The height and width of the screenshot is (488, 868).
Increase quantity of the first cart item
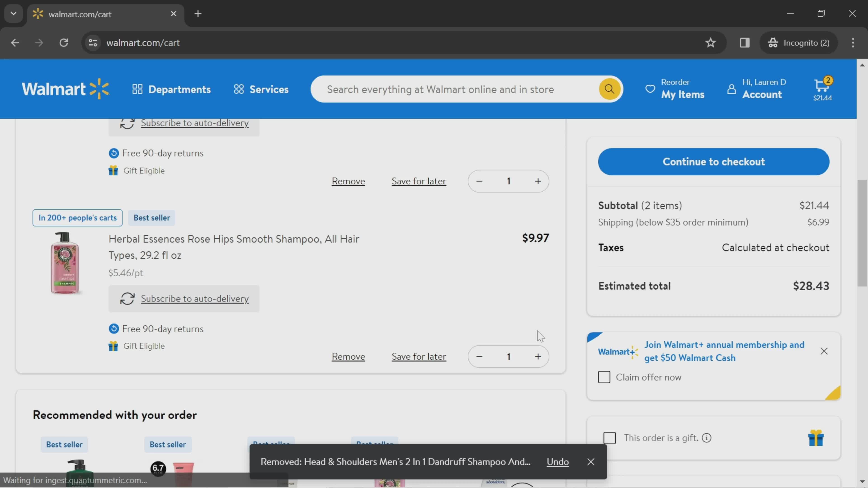538,181
